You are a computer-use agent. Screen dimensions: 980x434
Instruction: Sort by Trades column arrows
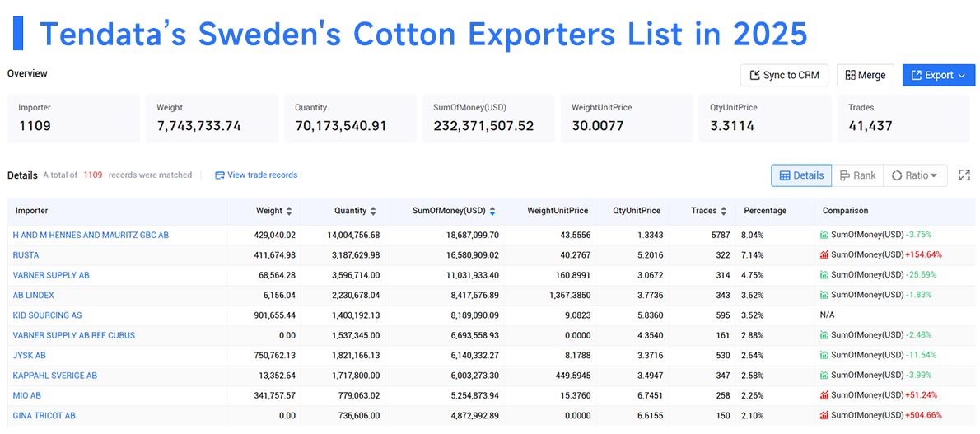[723, 212]
